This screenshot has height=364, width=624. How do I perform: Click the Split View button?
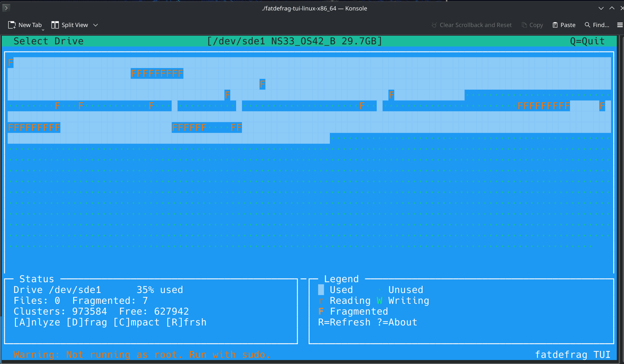(x=70, y=25)
